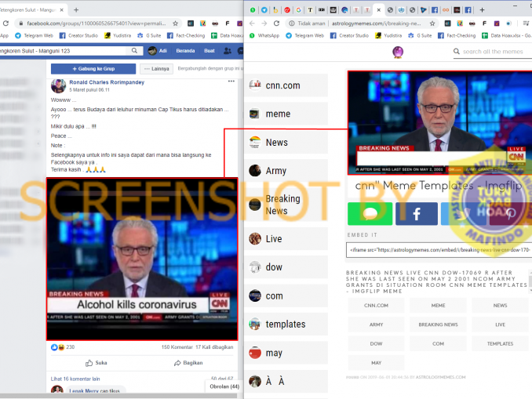
Task: Bookmark the astrologymemes page with star
Action: (432, 24)
